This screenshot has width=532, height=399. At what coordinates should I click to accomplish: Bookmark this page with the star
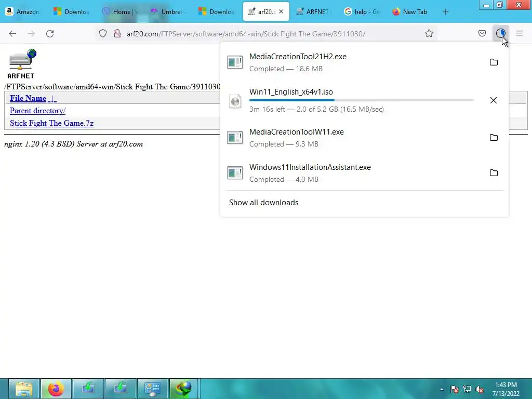[429, 33]
